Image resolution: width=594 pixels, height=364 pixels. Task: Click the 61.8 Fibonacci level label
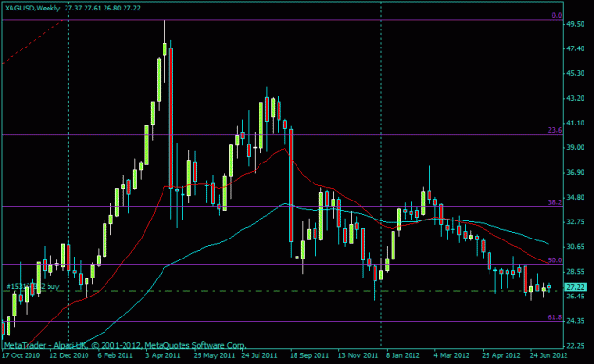555,317
